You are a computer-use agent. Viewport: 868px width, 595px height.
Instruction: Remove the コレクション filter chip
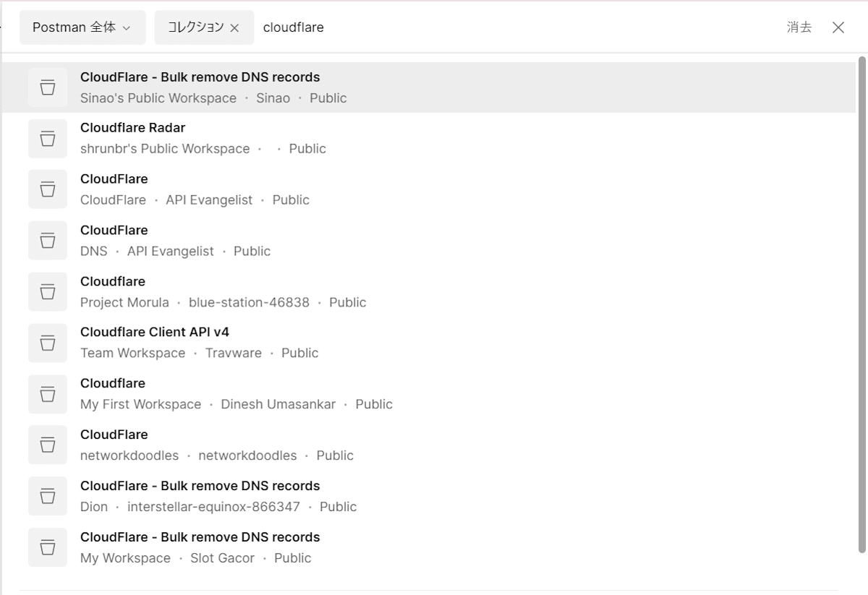234,27
